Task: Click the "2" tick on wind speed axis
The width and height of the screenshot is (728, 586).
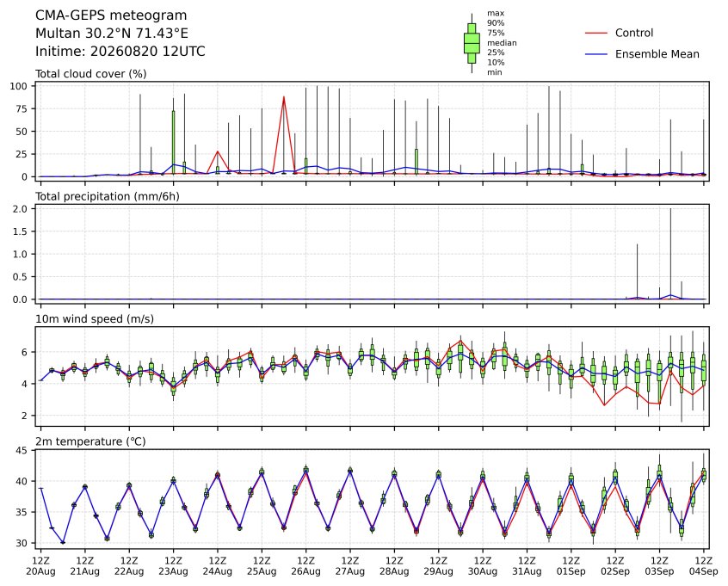Action: point(25,416)
